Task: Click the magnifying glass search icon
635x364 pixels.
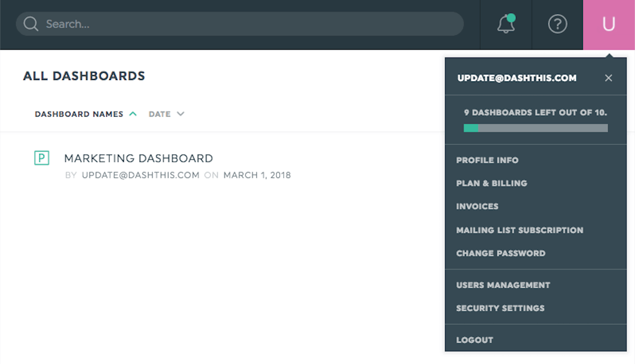Action: click(31, 24)
